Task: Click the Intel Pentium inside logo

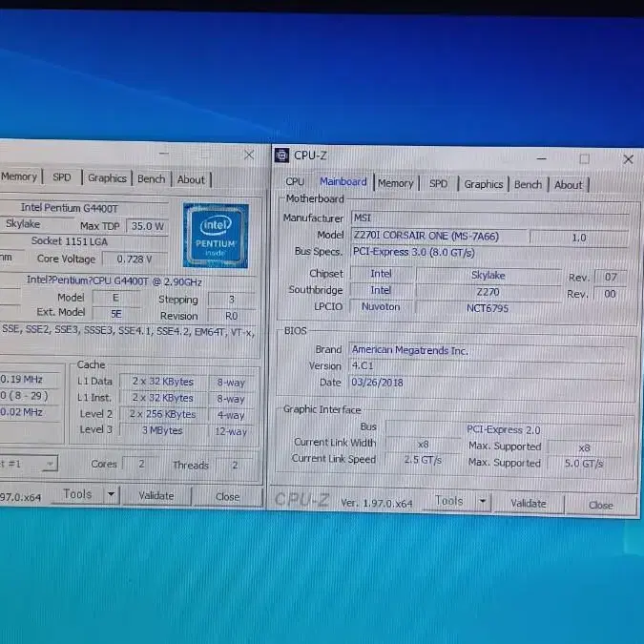Action: coord(216,236)
